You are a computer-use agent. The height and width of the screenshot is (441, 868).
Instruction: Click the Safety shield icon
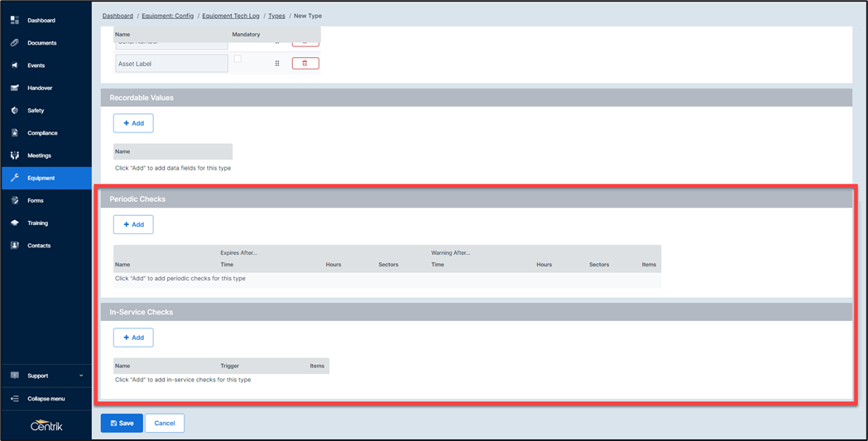14,110
